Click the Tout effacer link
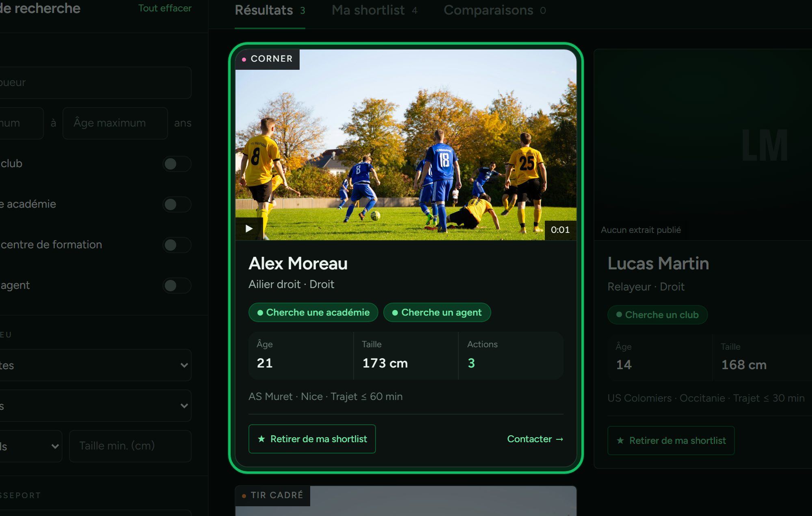 (165, 8)
